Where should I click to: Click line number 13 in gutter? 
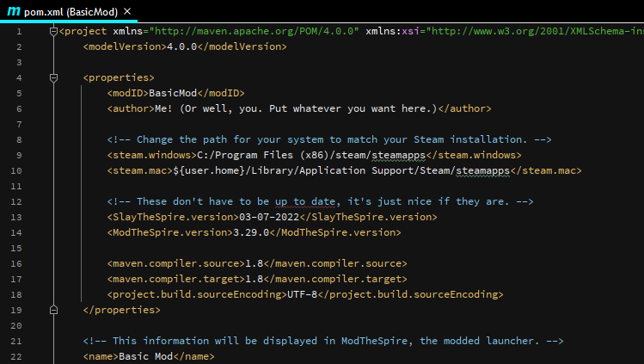(x=16, y=217)
